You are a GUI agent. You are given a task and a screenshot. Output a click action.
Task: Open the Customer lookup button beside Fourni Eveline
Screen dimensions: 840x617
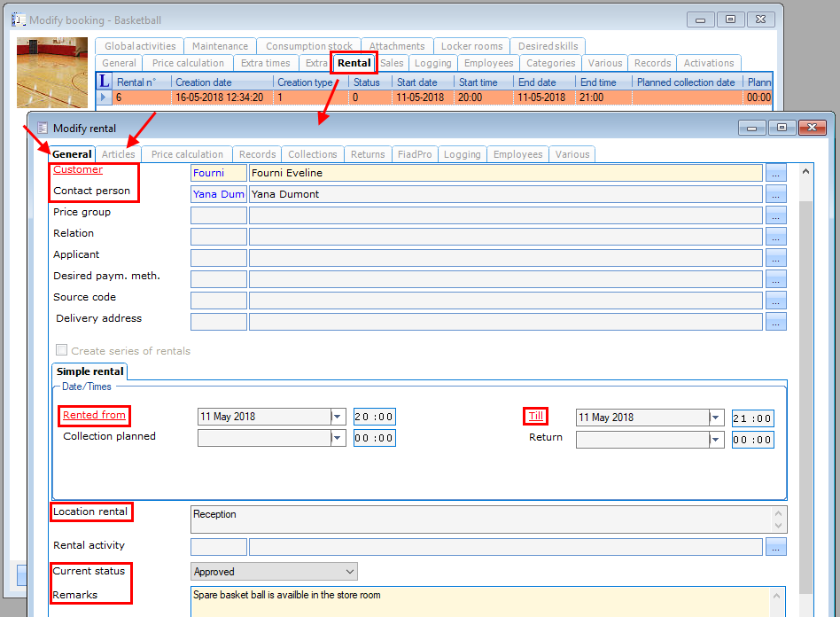(775, 173)
